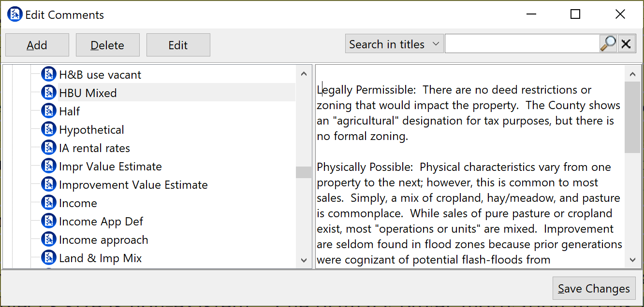Click Save Changes button
644x307 pixels.
tap(594, 289)
